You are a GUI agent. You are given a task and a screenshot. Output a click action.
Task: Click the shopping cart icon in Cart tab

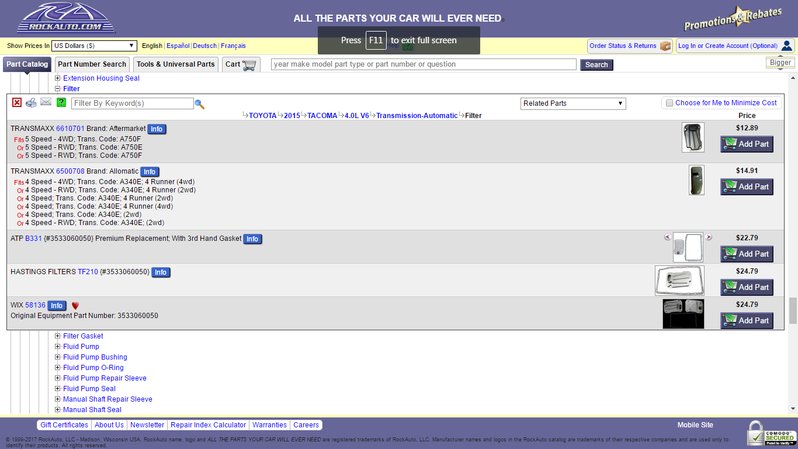coord(249,65)
